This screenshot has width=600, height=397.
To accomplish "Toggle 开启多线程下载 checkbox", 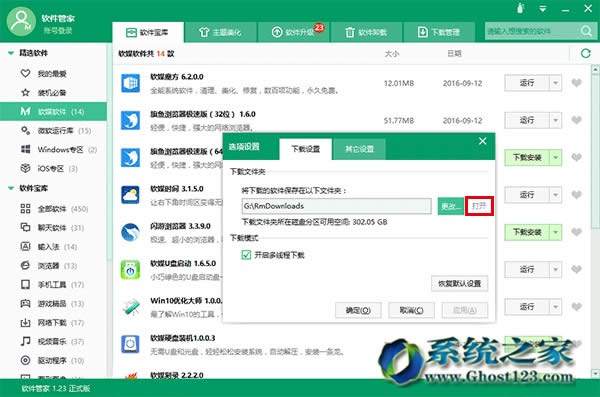I will (x=246, y=255).
